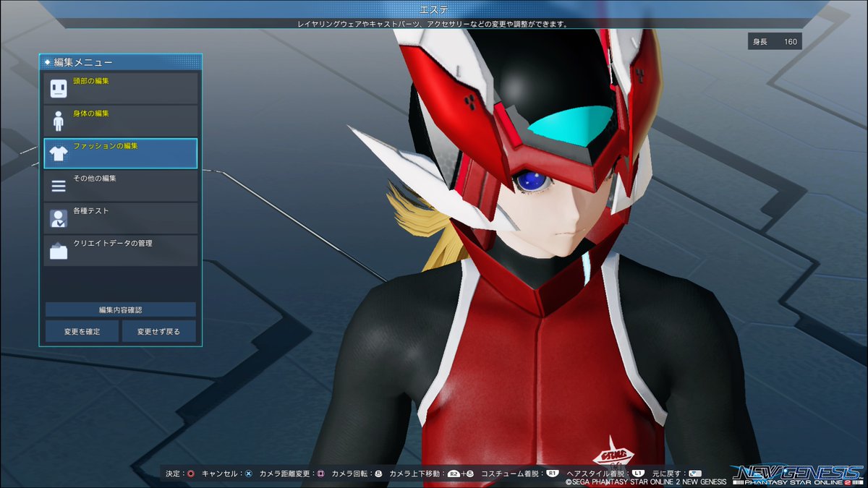This screenshot has height=488, width=868.
Task: Click the カメラ距離変更 hint label
Action: tap(284, 474)
